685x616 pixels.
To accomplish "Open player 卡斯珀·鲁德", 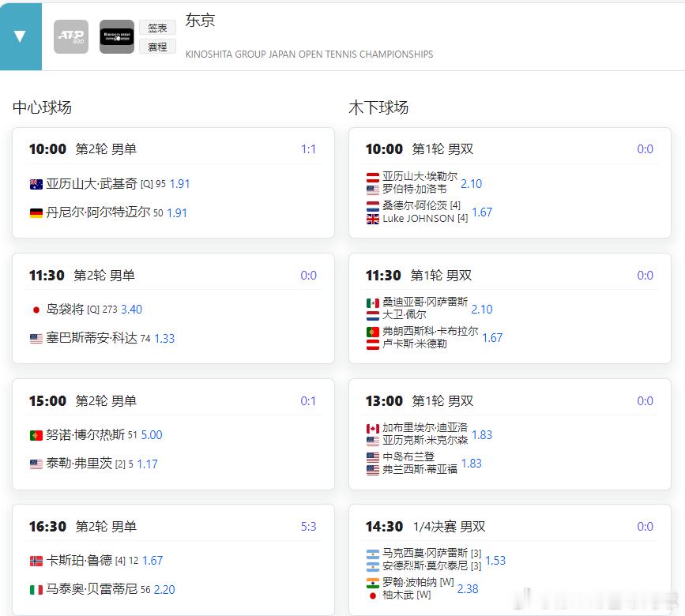I will 79,560.
